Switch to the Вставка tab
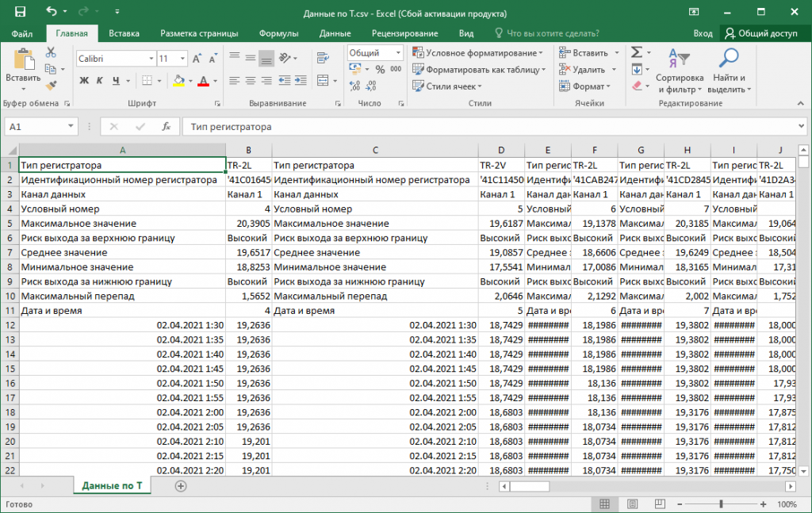This screenshot has height=513, width=812. point(124,33)
